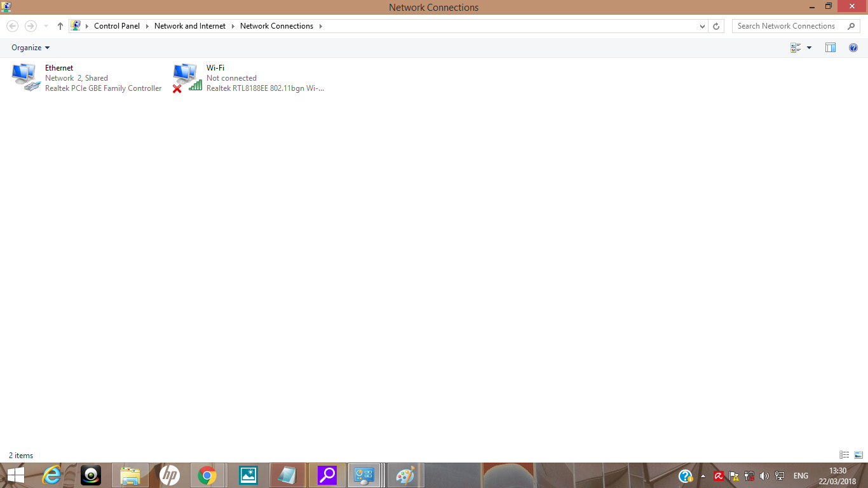Open the Help question mark icon
The width and height of the screenshot is (868, 488).
[x=853, y=48]
